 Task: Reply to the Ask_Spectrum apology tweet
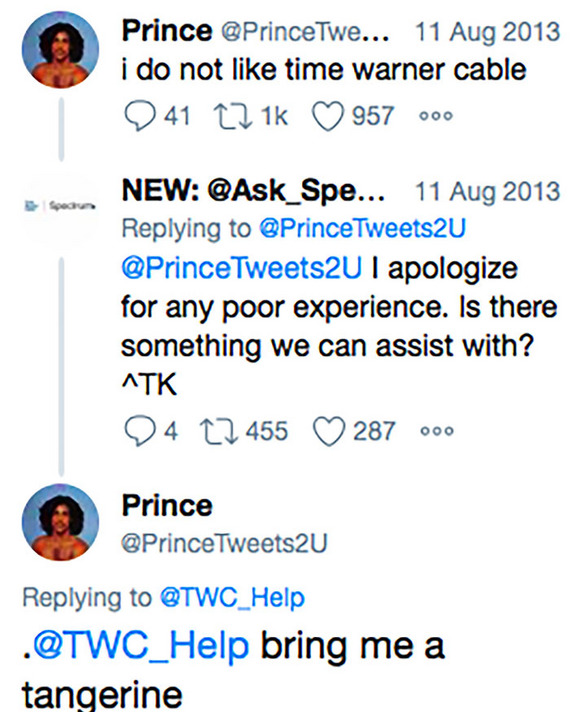[139, 431]
